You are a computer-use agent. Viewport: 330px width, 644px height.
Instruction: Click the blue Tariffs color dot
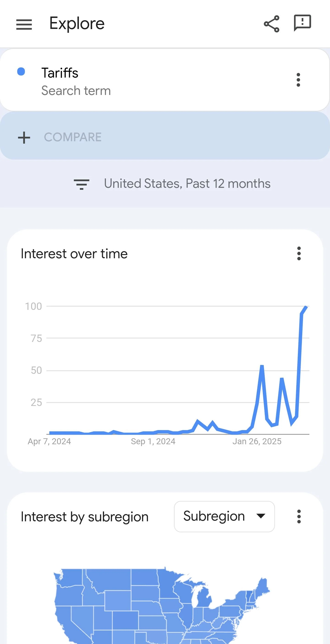(x=21, y=72)
